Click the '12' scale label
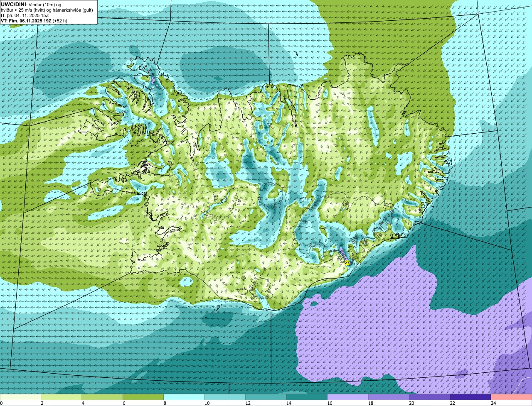 tap(248, 403)
